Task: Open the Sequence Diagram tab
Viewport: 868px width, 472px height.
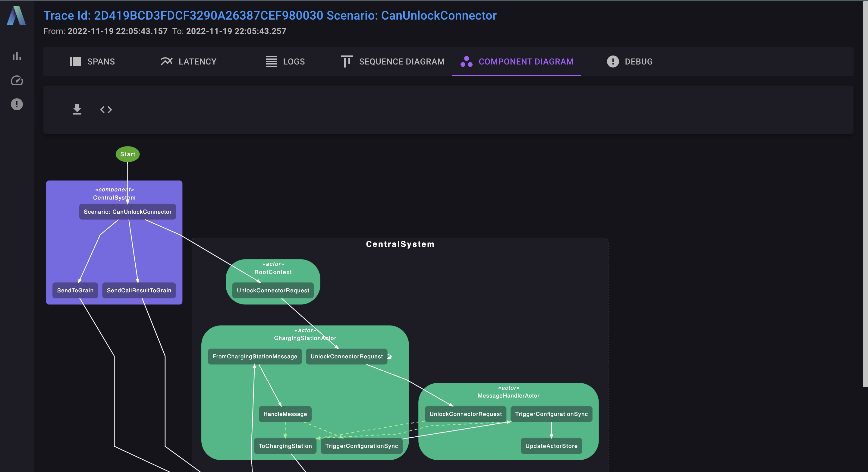Action: (392, 62)
